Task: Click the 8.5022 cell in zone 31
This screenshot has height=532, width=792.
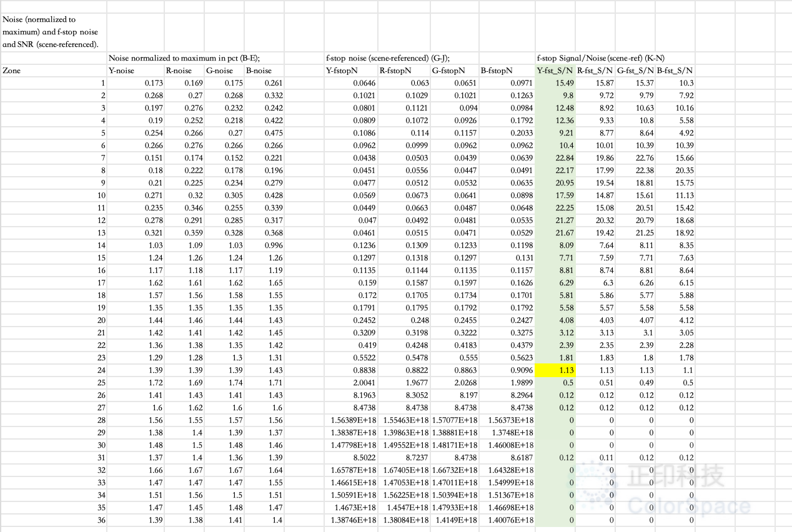Action: [x=351, y=458]
